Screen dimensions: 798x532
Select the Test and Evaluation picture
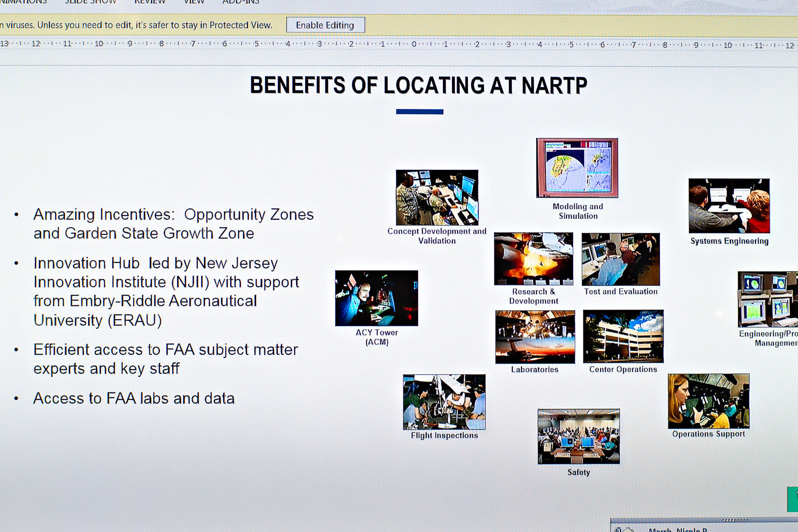(620, 259)
